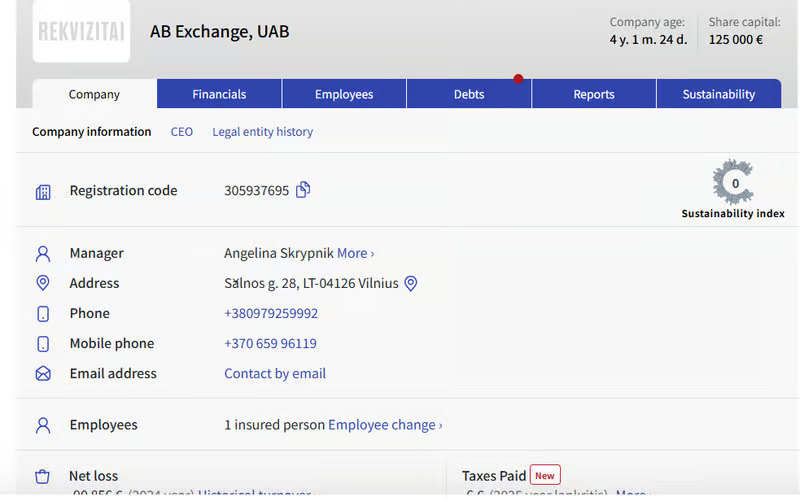Viewport: 800px width, 501px height.
Task: Click the Sustainability index gear badge
Action: (733, 184)
